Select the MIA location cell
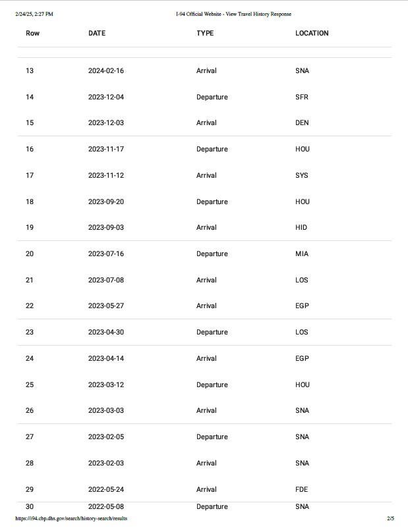This screenshot has width=408, height=532. click(301, 253)
